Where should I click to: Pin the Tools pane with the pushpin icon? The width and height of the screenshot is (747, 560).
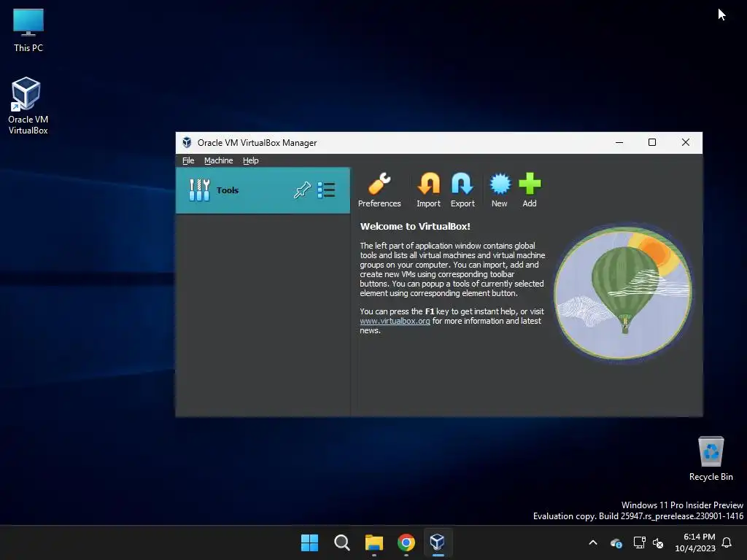pos(302,190)
